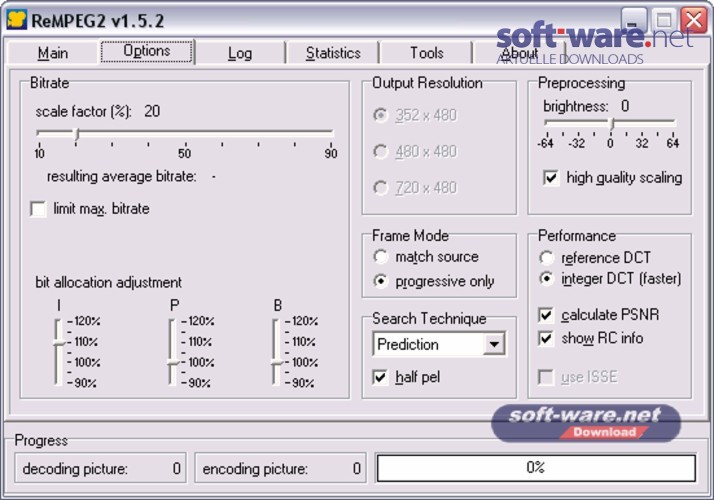Click the B frame bit allocation slider
Viewport: 714px width, 500px height.
[276, 363]
